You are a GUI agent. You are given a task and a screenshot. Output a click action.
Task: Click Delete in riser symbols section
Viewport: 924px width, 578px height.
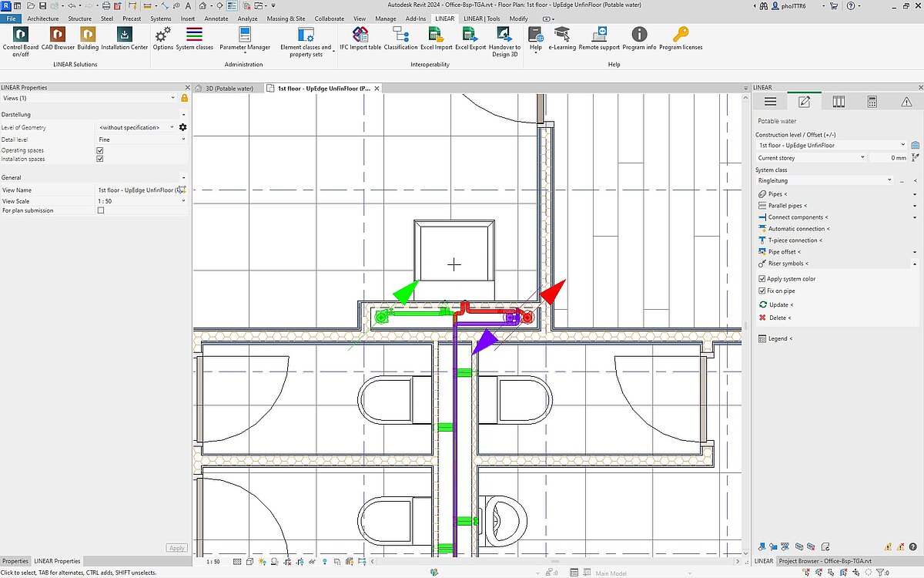point(778,318)
